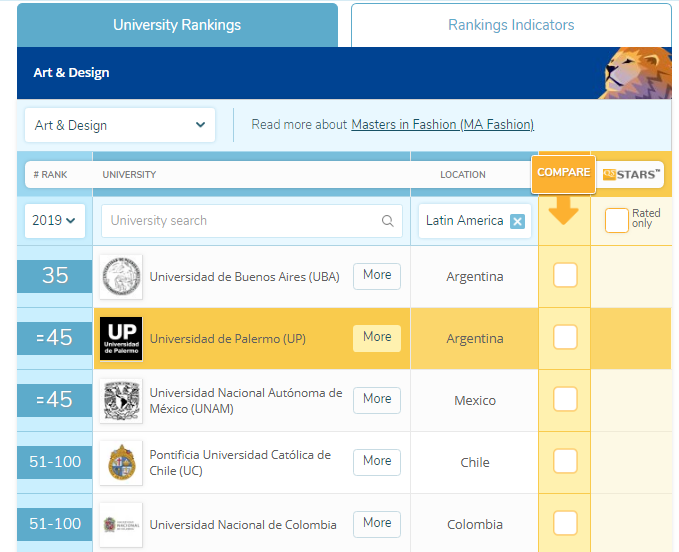679x552 pixels.
Task: Click More for Universidad Nacional de Colombia
Action: (x=377, y=523)
